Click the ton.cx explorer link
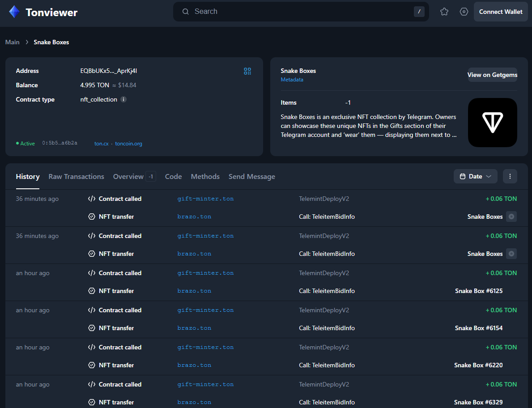The height and width of the screenshot is (408, 532). [x=101, y=144]
